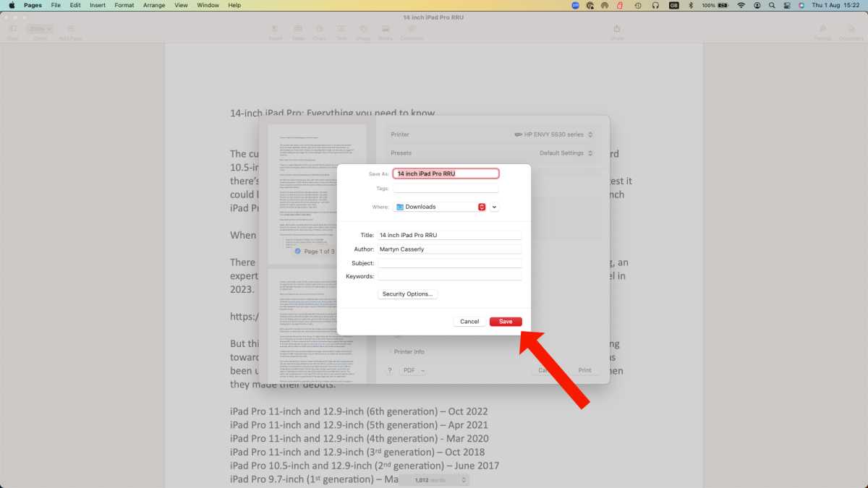Toggle the Page 1 of 3 checkmark
The width and height of the screenshot is (868, 488).
(x=297, y=252)
